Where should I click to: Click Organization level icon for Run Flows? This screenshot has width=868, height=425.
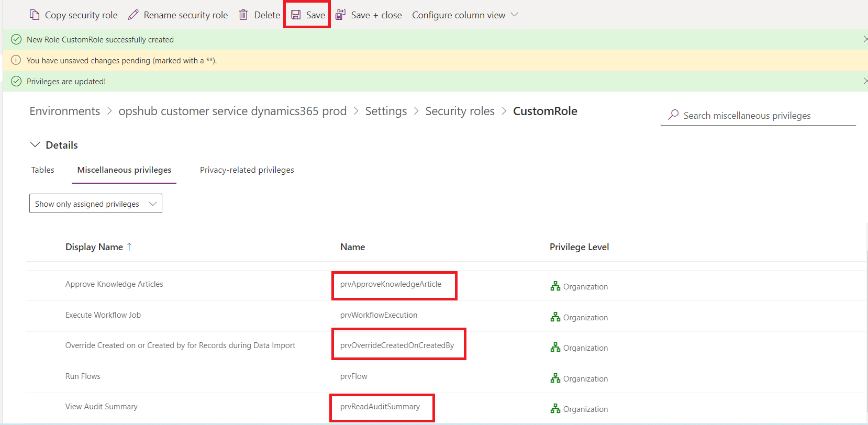pos(555,378)
